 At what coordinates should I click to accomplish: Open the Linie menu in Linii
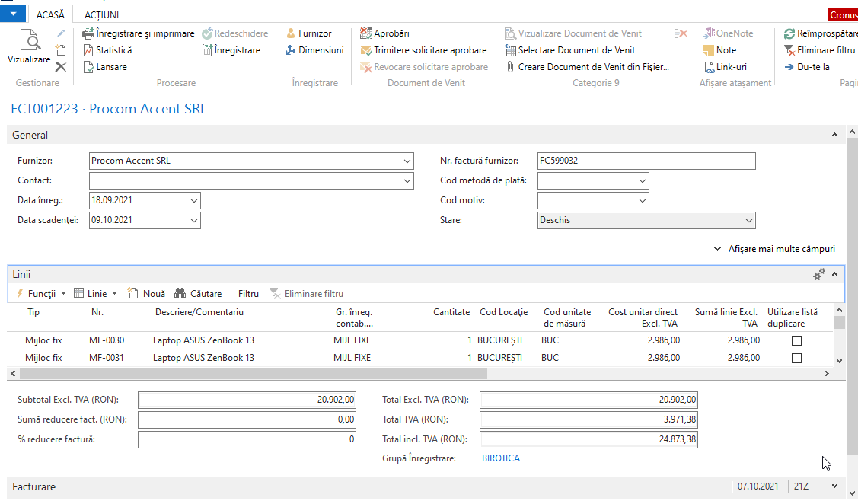click(95, 294)
